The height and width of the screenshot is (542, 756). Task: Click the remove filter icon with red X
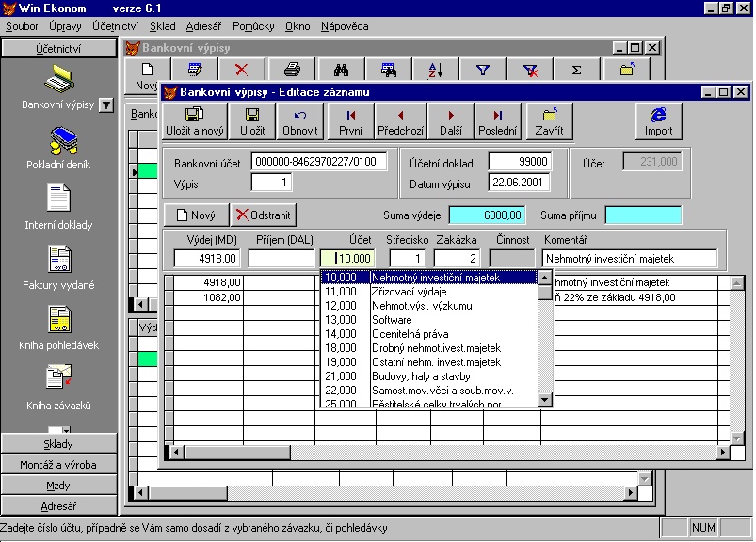click(x=530, y=70)
